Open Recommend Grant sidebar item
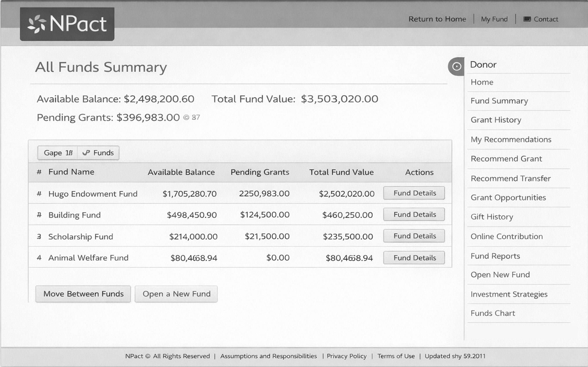 click(506, 159)
